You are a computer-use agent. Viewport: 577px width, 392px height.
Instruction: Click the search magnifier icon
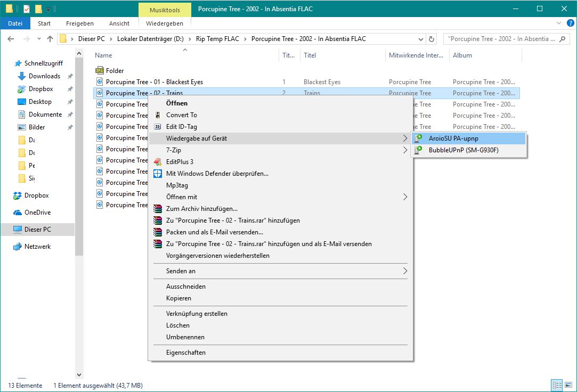pos(562,39)
